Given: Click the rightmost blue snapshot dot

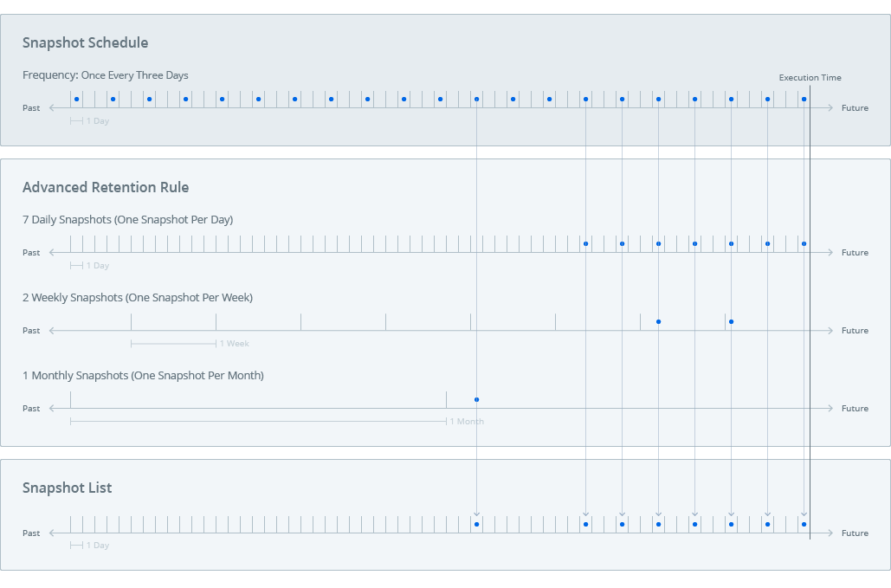Looking at the screenshot, I should pyautogui.click(x=803, y=99).
